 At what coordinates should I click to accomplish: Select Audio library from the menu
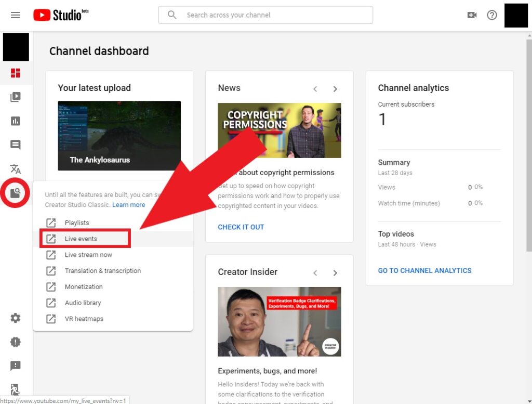83,303
